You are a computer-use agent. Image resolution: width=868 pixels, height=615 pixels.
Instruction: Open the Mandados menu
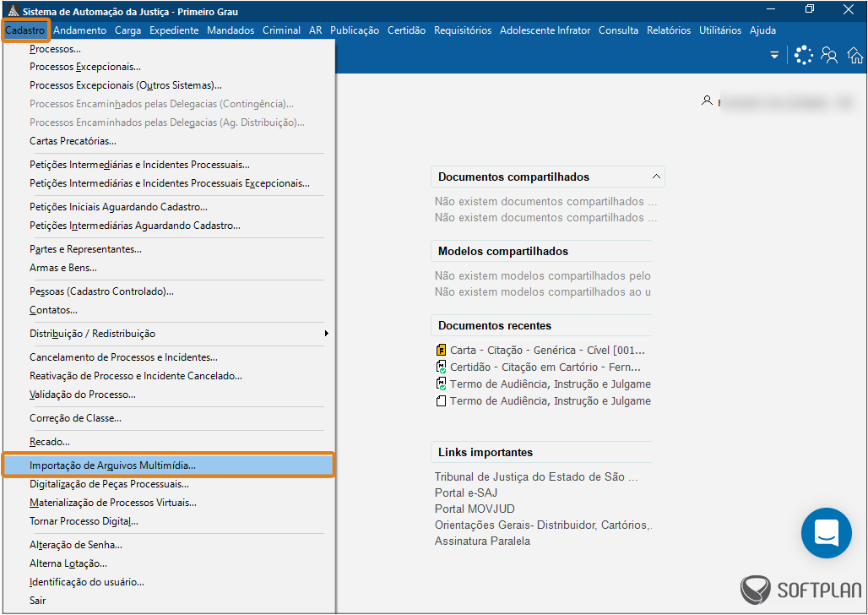[231, 30]
